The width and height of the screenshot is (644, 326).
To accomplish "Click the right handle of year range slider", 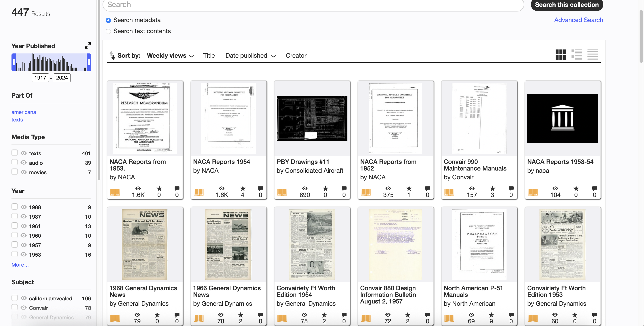I will [x=89, y=62].
